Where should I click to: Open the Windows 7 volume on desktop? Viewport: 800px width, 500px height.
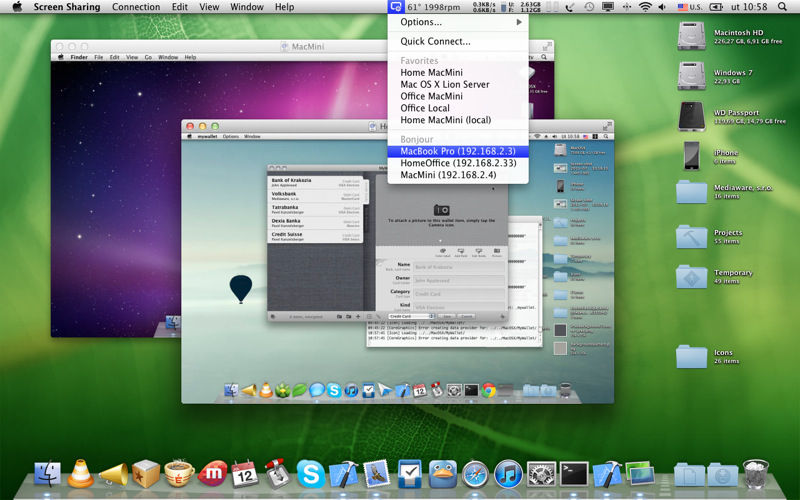coord(691,76)
